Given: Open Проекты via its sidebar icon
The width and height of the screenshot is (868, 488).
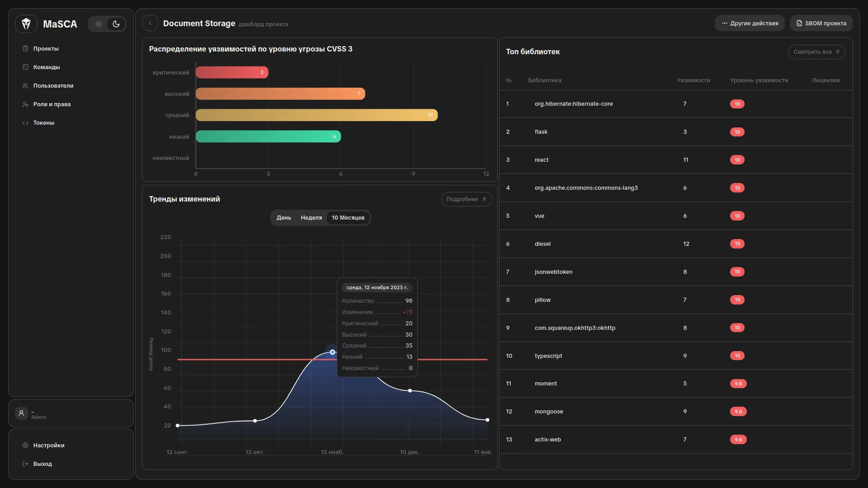Looking at the screenshot, I should tap(25, 49).
